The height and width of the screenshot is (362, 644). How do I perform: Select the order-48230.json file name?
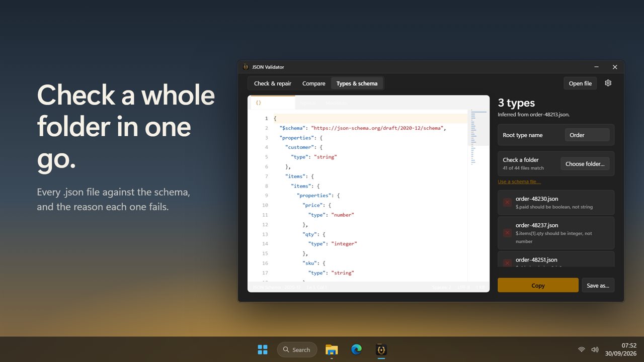coord(537,199)
